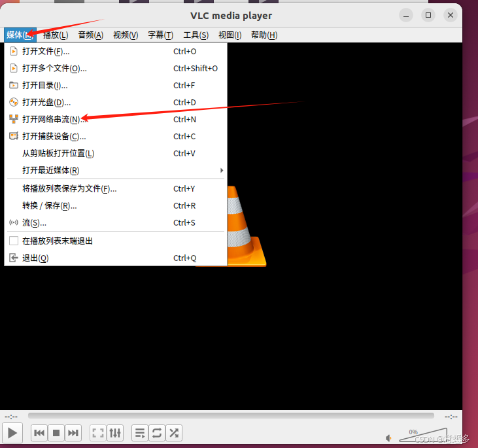Image resolution: width=478 pixels, height=448 pixels.
Task: Stop playback with the stop button
Action: click(x=56, y=433)
